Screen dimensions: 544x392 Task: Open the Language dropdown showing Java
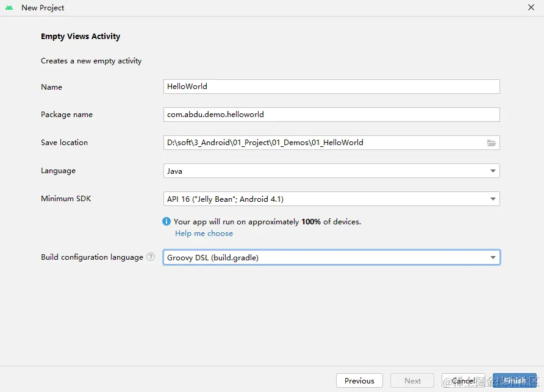coord(331,171)
